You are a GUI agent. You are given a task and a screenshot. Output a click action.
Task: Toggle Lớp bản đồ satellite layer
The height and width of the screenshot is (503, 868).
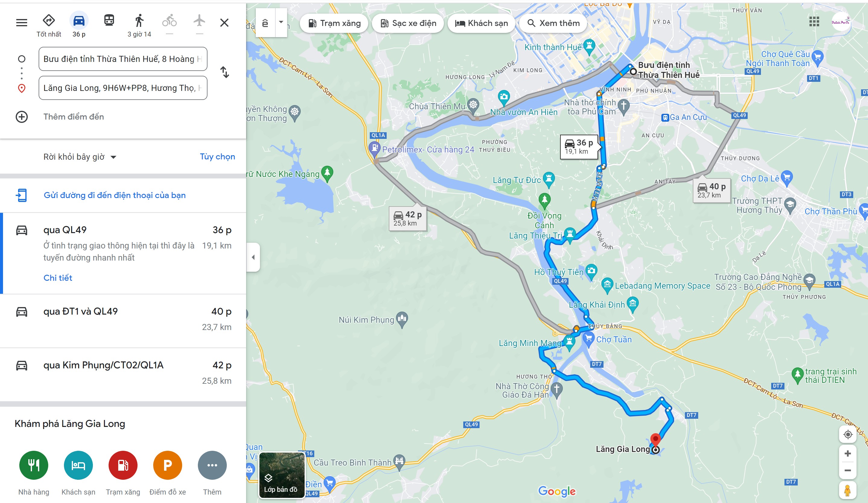[x=282, y=476]
